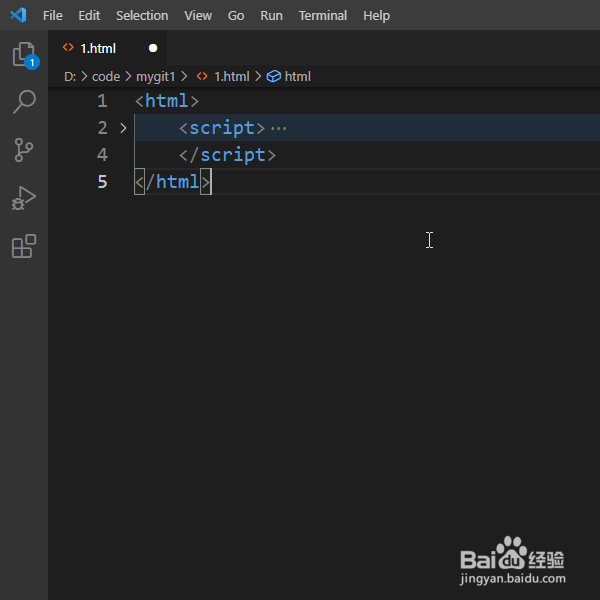Viewport: 600px width, 600px height.
Task: Click the mygit1 folder breadcrumb
Action: point(155,77)
